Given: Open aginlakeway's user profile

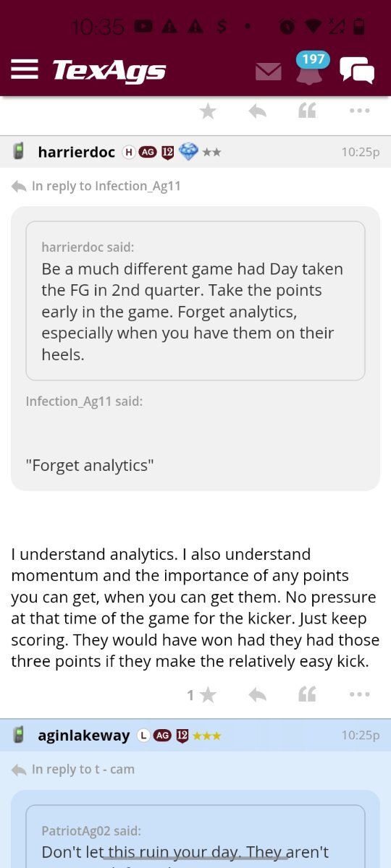Looking at the screenshot, I should (84, 736).
